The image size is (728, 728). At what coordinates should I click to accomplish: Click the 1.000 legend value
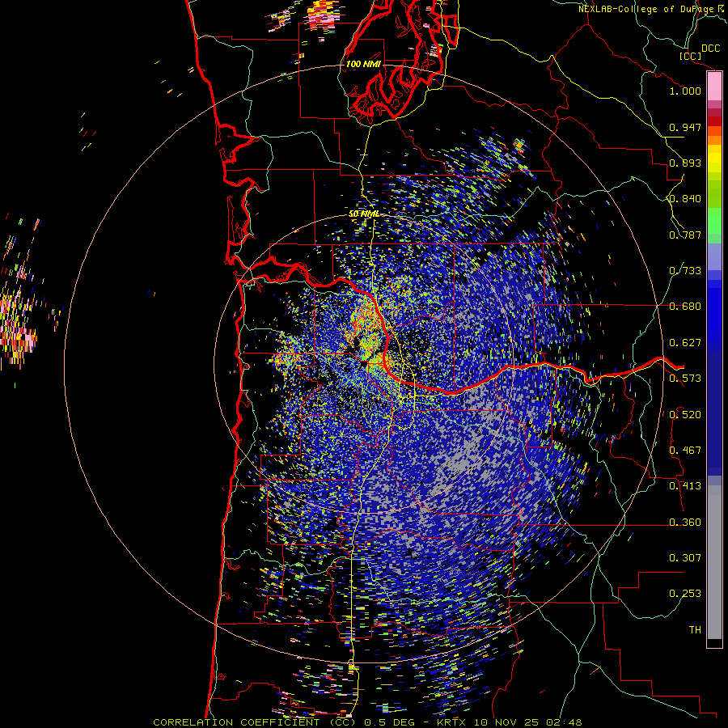(x=685, y=91)
